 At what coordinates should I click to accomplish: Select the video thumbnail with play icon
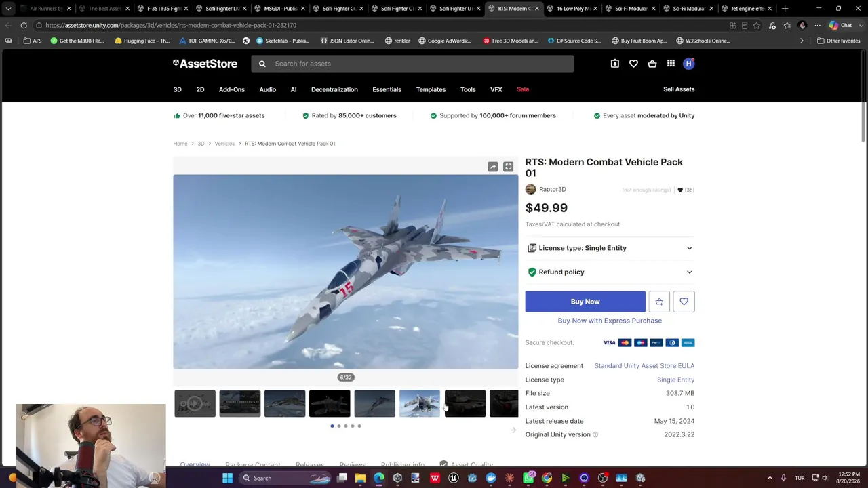(195, 404)
